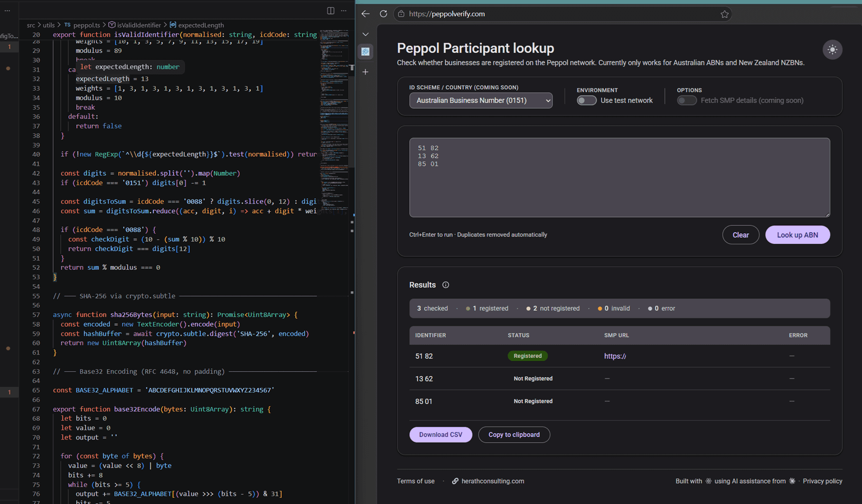The width and height of the screenshot is (862, 504).
Task: Go back in the browser
Action: coord(366,14)
